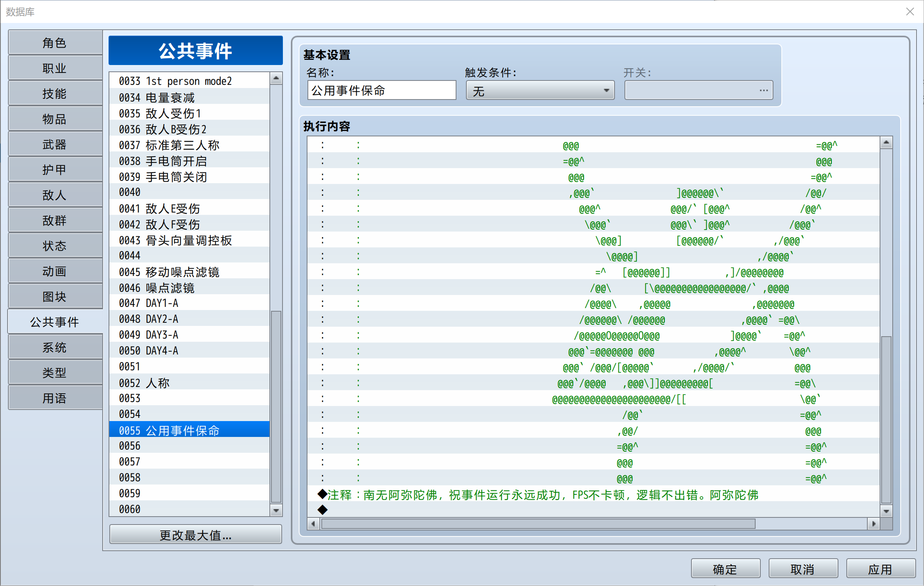Click the event list scrollbar thumb
Viewport: 924px width, 586px height.
click(x=276, y=406)
